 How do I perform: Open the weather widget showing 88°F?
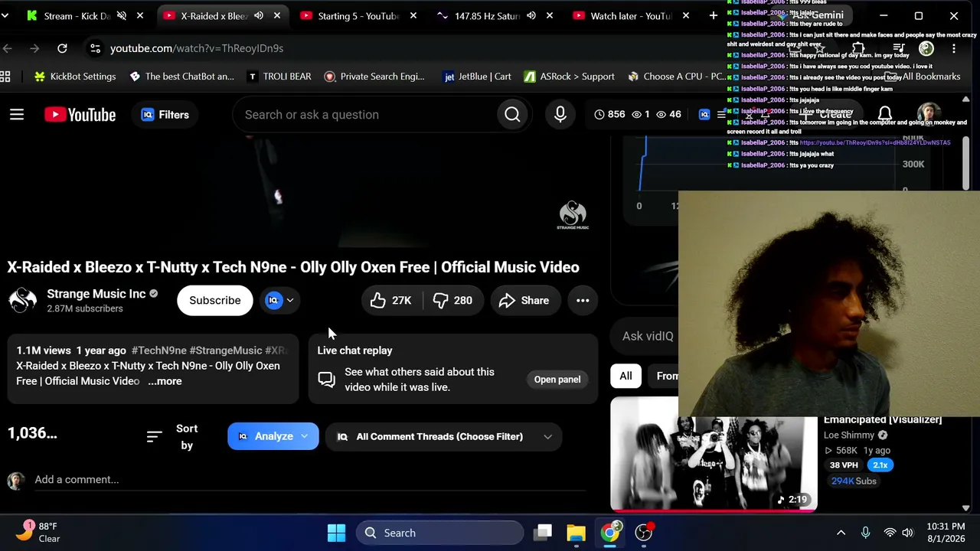point(38,532)
